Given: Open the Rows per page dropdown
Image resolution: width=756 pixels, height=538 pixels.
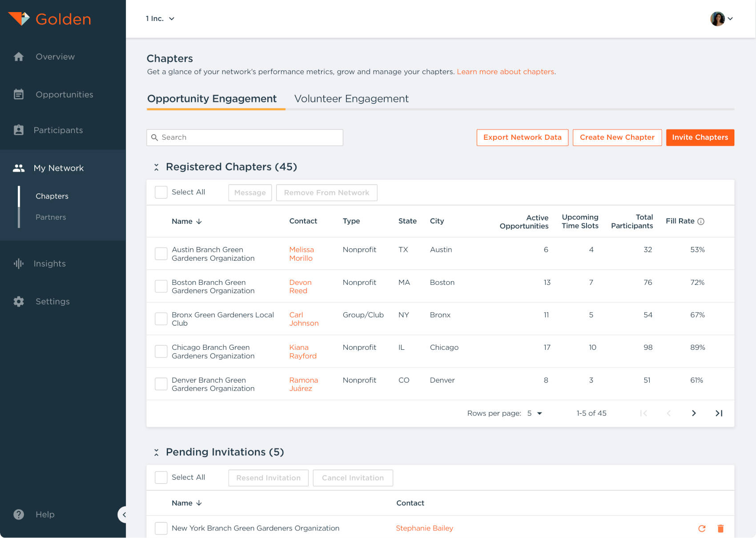Looking at the screenshot, I should click(x=535, y=413).
